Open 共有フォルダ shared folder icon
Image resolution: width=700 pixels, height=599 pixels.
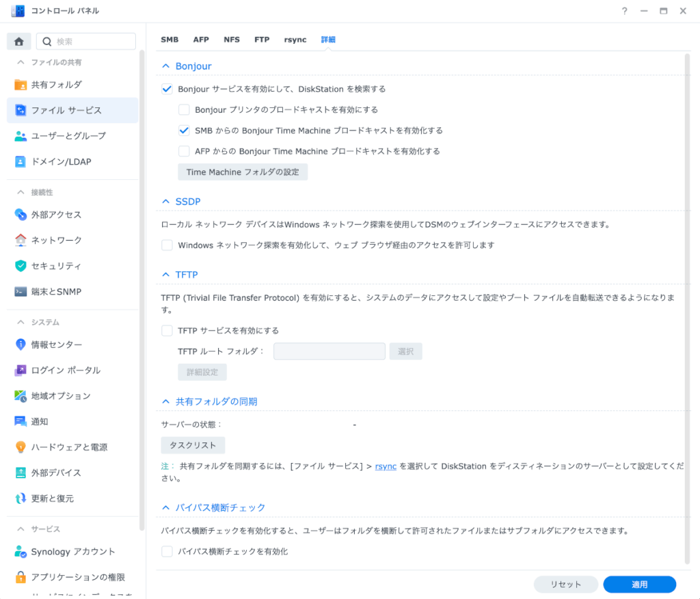[x=21, y=84]
